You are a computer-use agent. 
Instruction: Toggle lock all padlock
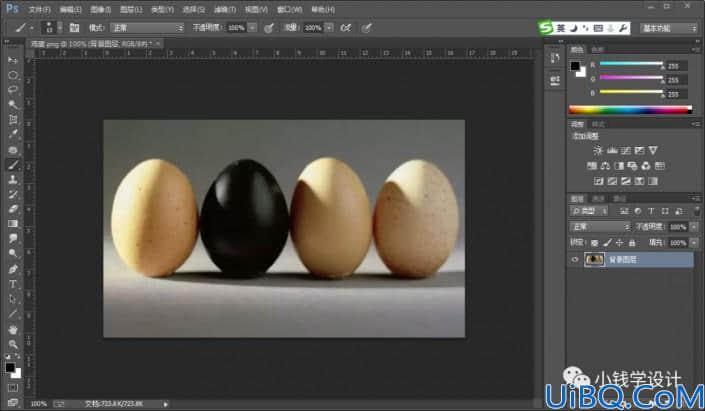point(632,243)
